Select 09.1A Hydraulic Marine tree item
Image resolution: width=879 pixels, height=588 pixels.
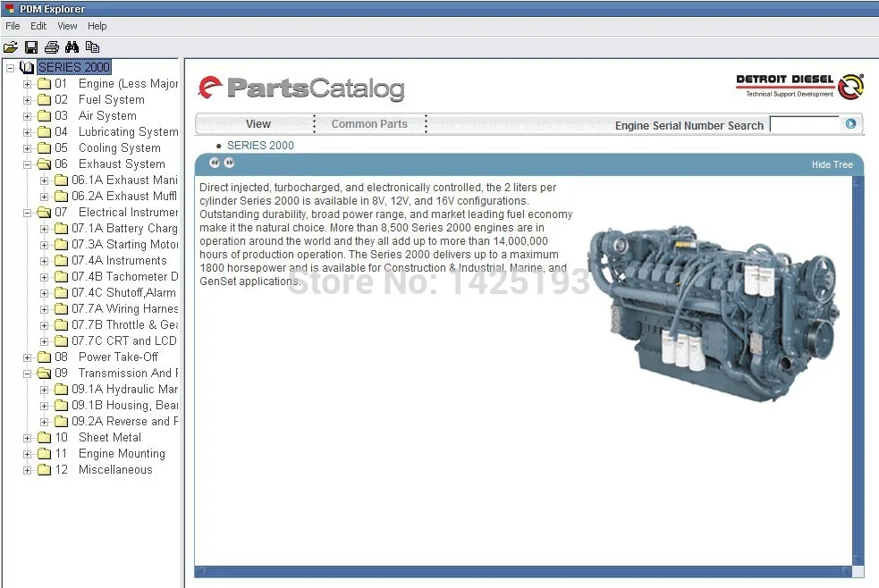coord(124,390)
